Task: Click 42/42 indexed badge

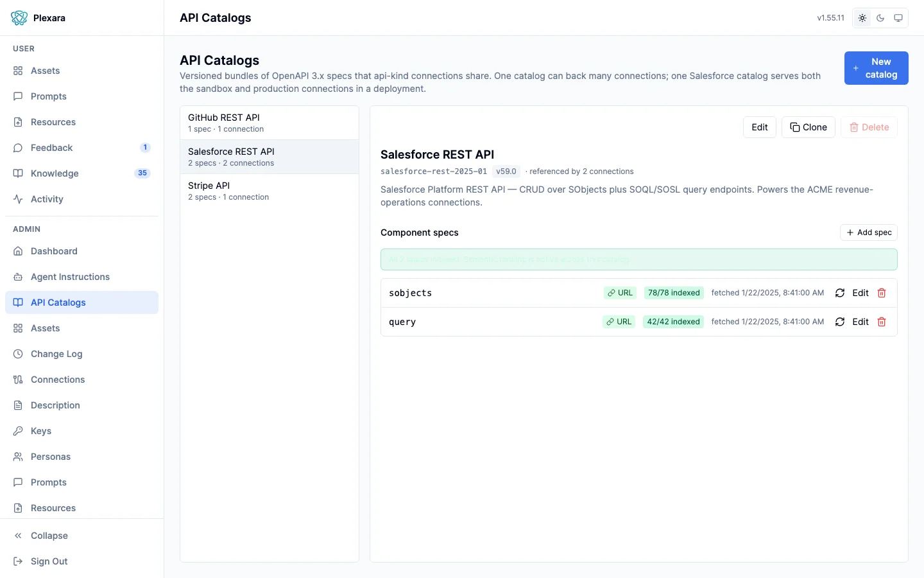Action: (673, 322)
